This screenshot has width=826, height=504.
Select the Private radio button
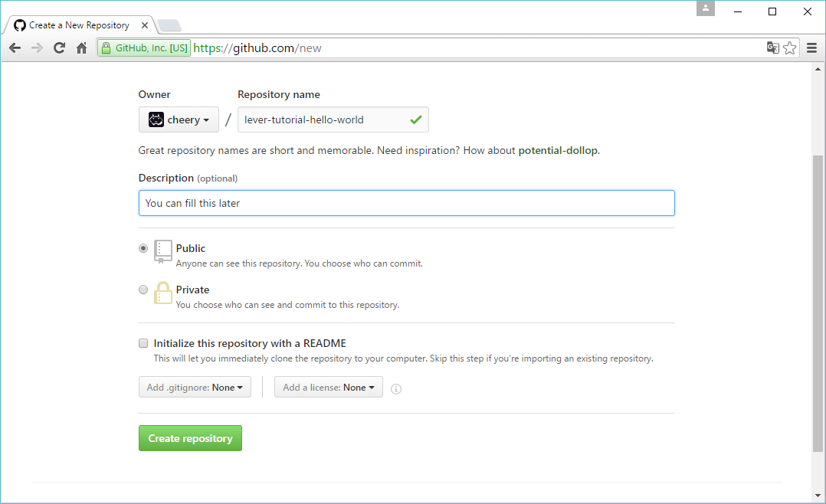click(143, 290)
